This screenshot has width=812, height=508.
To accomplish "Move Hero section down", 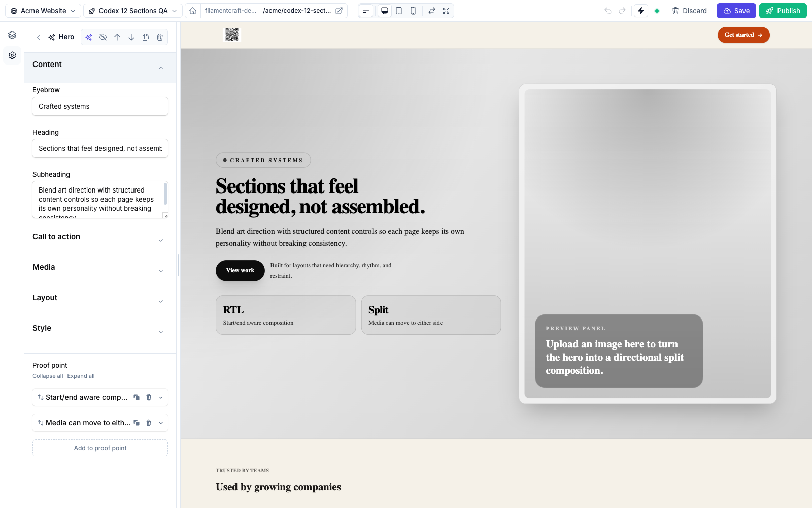I will coord(131,37).
